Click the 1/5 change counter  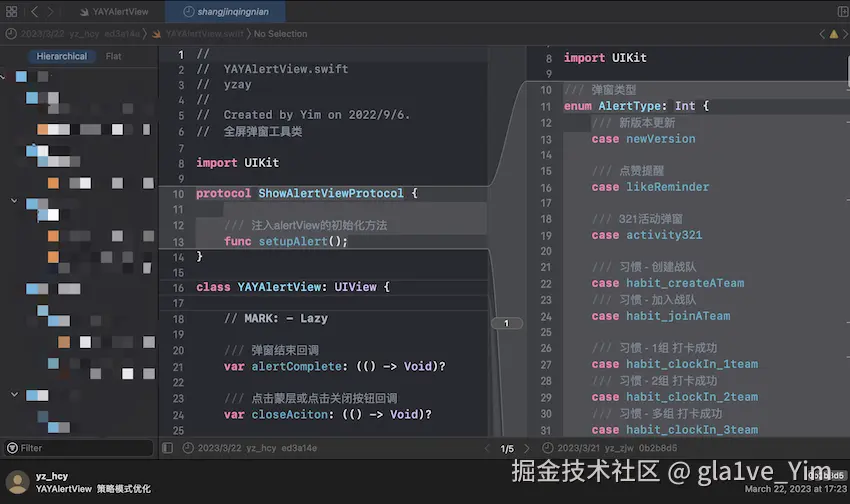(x=507, y=449)
